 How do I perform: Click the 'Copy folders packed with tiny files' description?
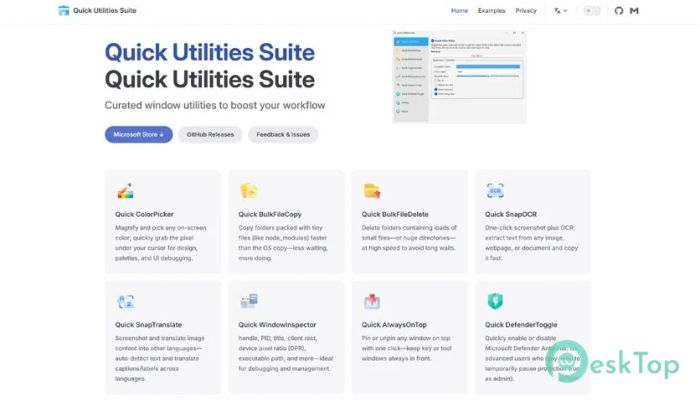coord(283,243)
